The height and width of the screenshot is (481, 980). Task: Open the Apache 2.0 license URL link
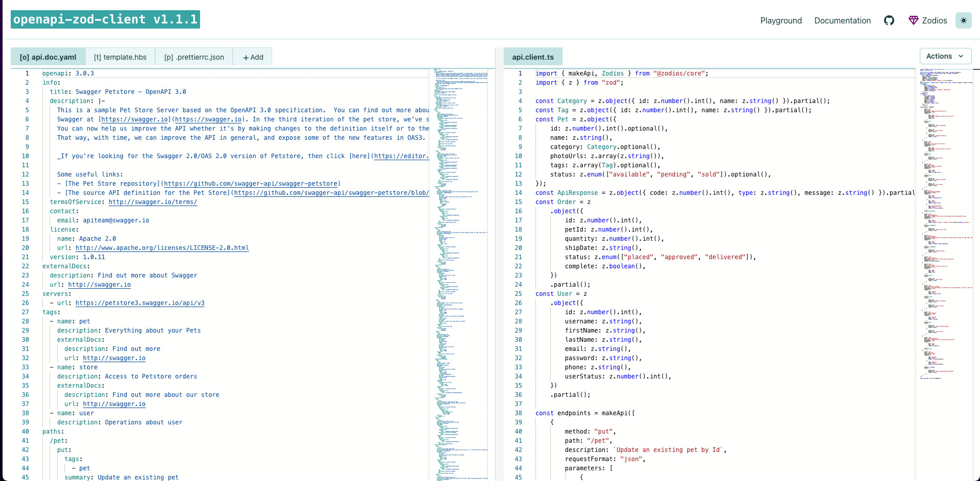click(162, 248)
